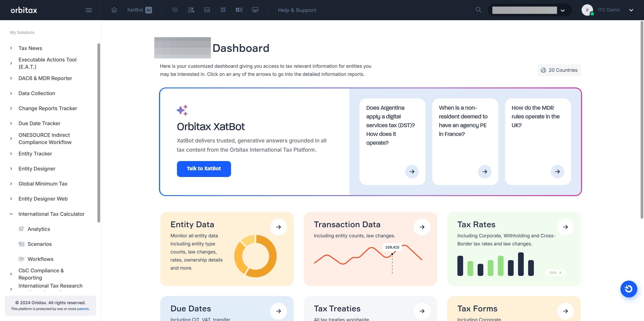Open the checklist tasks icon
Screen dimensions: 644x321
(175, 10)
